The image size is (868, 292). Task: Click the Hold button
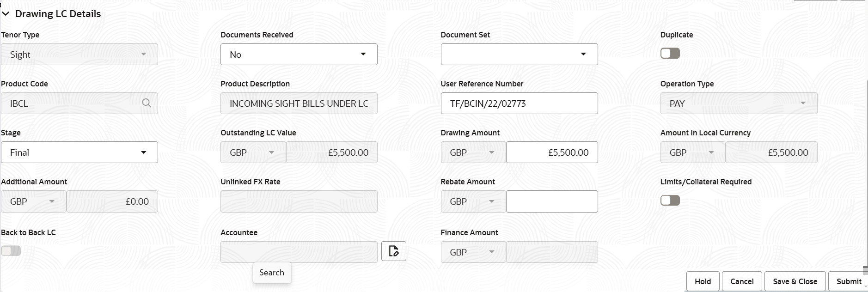[x=703, y=281]
